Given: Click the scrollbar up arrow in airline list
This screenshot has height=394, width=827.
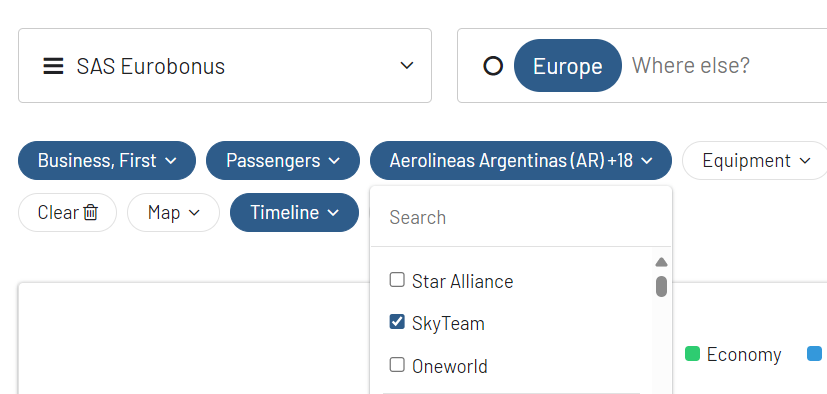Looking at the screenshot, I should pyautogui.click(x=661, y=262).
